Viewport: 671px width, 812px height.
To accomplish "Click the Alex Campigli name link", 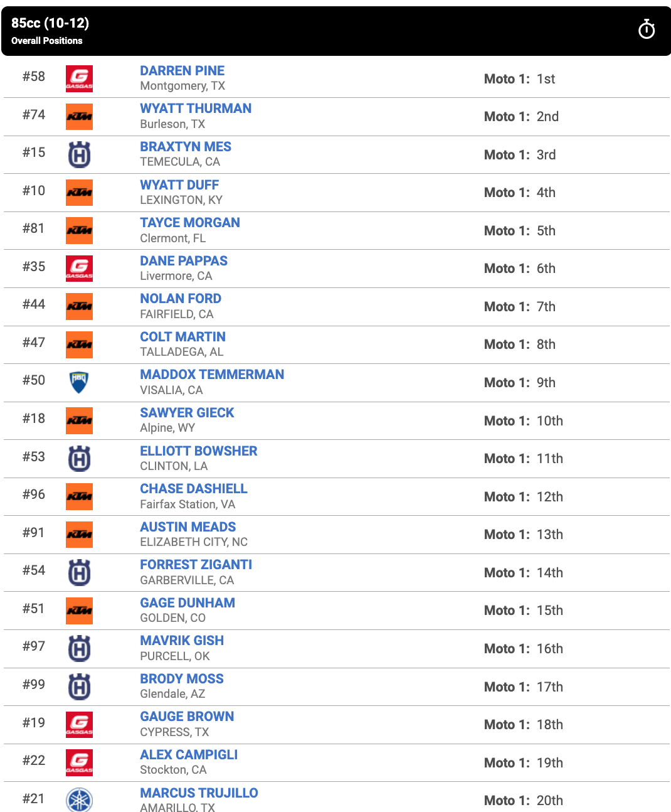I will [188, 755].
